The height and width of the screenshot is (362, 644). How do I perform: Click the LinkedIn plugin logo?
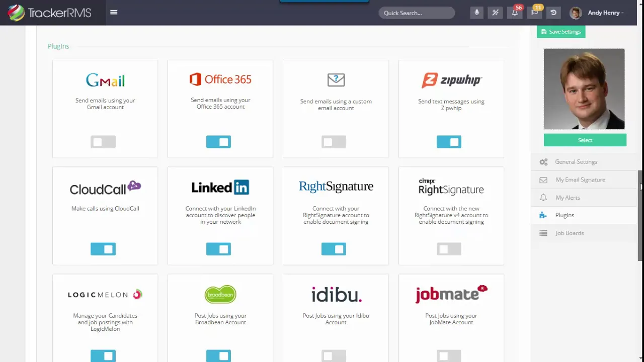tap(220, 187)
